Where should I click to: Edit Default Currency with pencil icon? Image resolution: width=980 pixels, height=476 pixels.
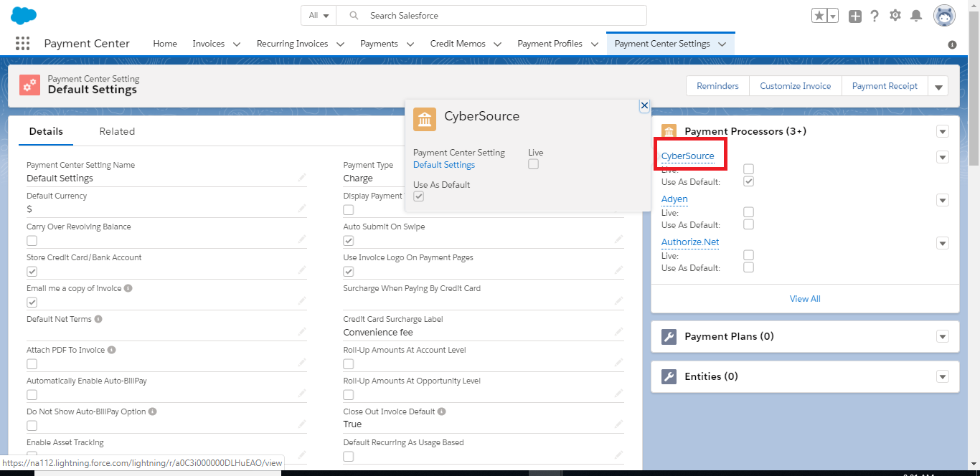(302, 209)
